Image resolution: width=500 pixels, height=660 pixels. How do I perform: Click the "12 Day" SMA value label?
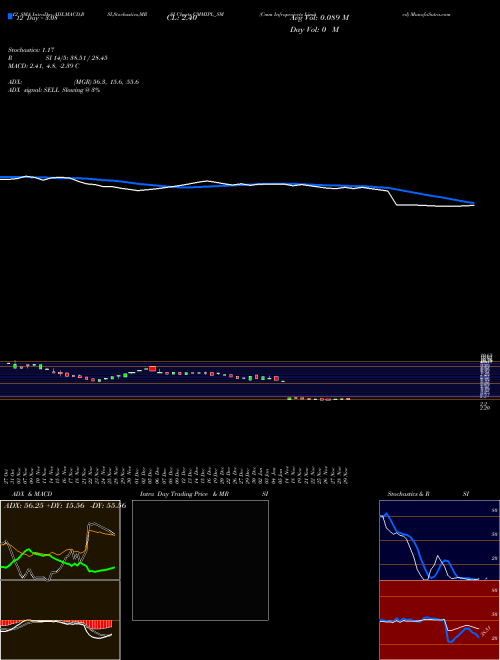[x=36, y=19]
